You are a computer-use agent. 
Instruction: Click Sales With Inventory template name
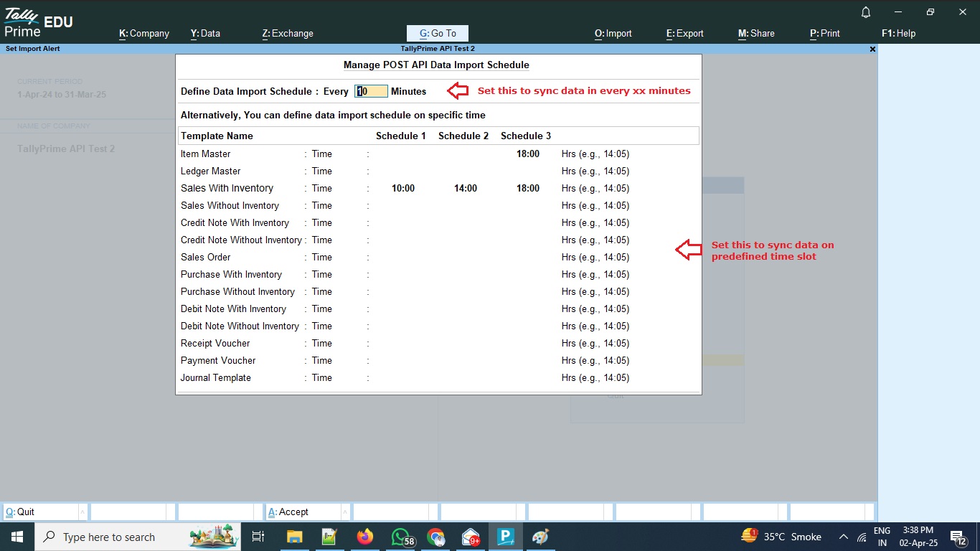(x=227, y=188)
